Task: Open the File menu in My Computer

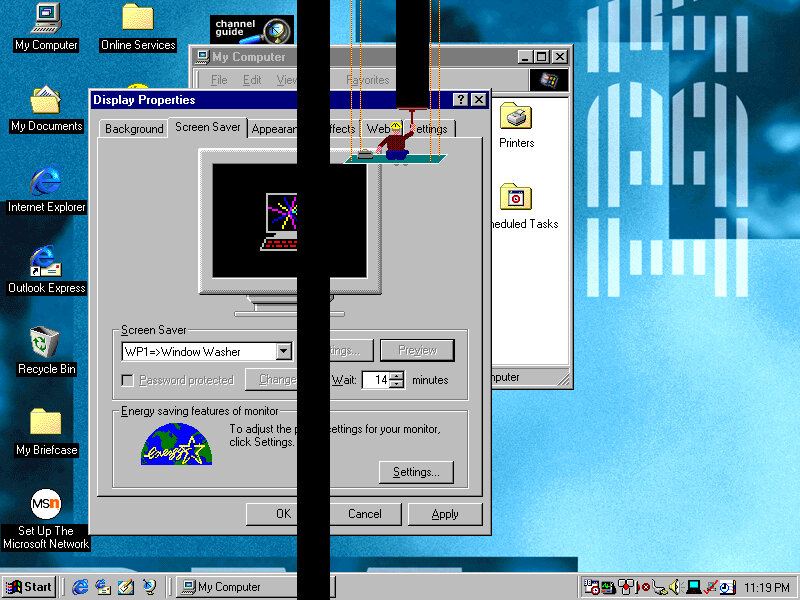Action: point(219,80)
